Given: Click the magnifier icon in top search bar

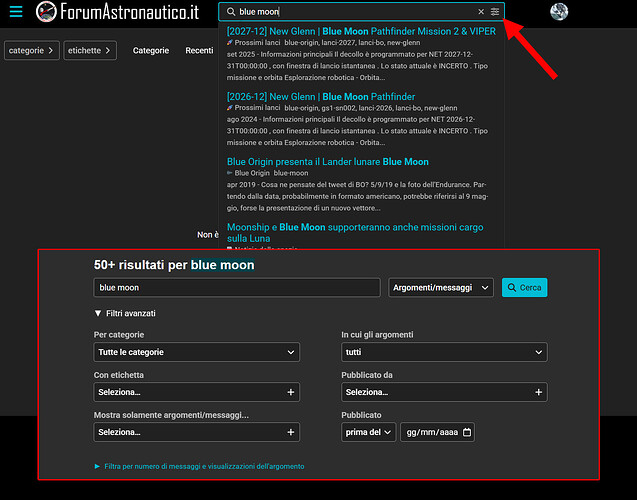Looking at the screenshot, I should (231, 12).
